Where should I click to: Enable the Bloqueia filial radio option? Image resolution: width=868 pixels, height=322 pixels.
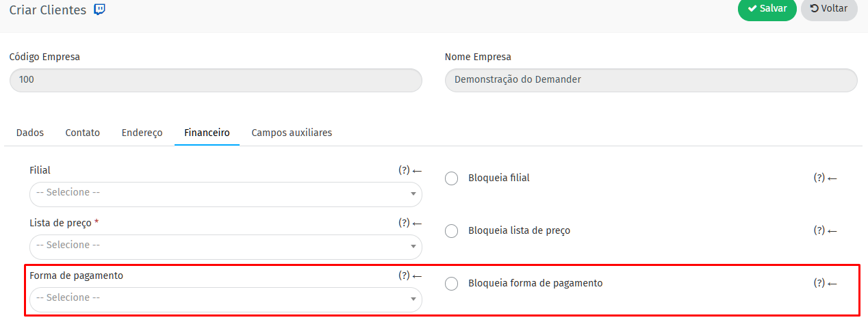(x=451, y=178)
